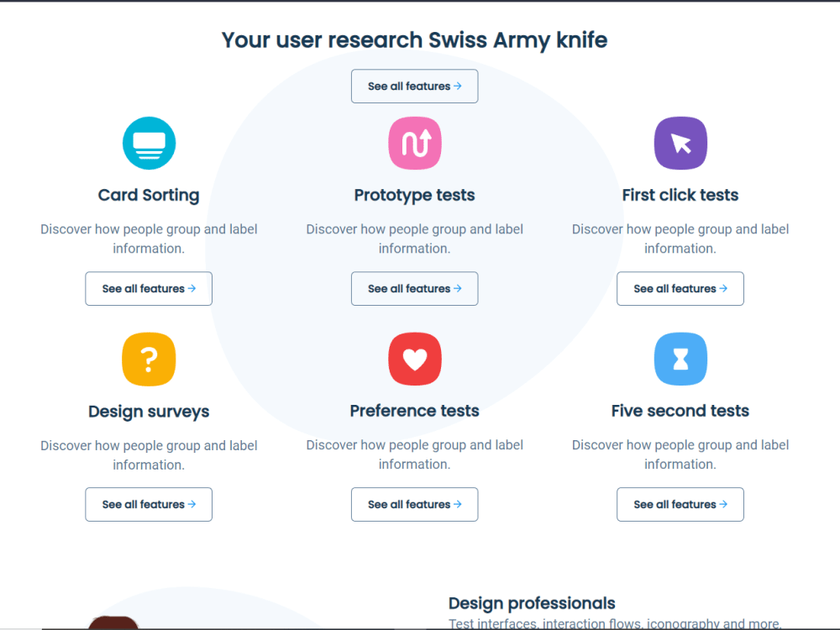Open See all features under First click tests
Viewport: 840px width, 630px height.
(x=680, y=289)
